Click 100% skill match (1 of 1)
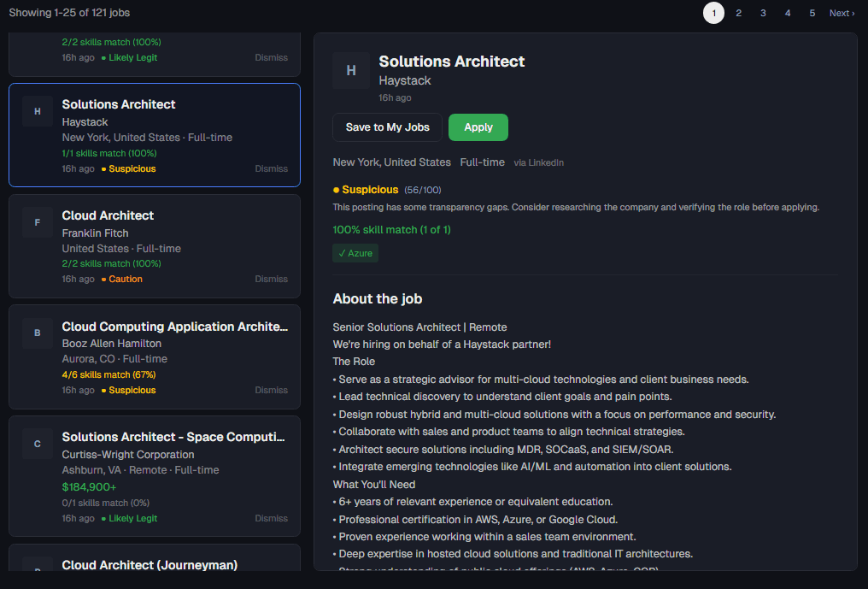868x589 pixels. coord(391,229)
